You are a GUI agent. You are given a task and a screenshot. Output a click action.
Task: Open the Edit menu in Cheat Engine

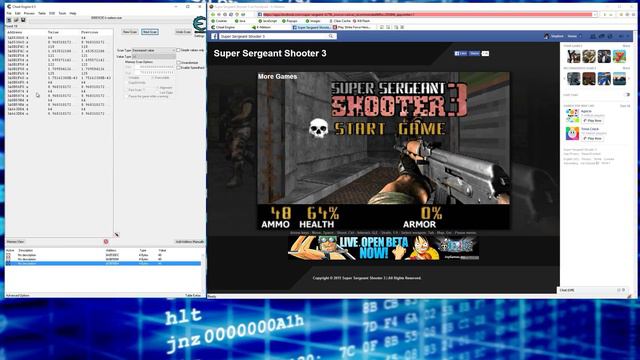[x=18, y=13]
